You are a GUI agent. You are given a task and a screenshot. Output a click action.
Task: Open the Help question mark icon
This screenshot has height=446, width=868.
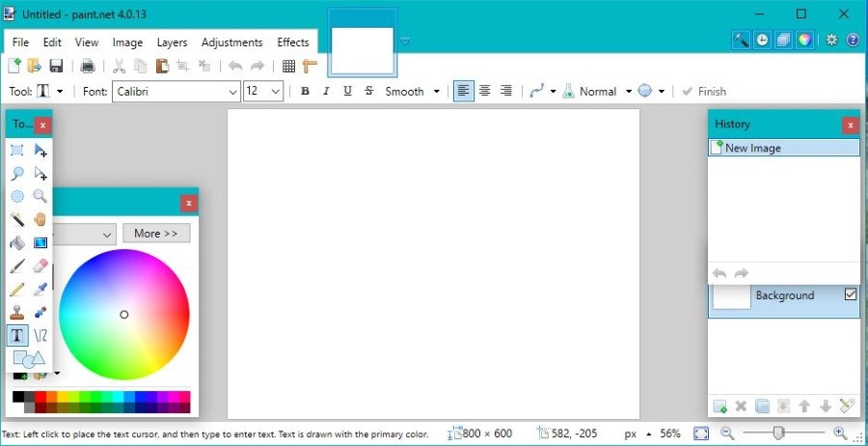(x=854, y=40)
